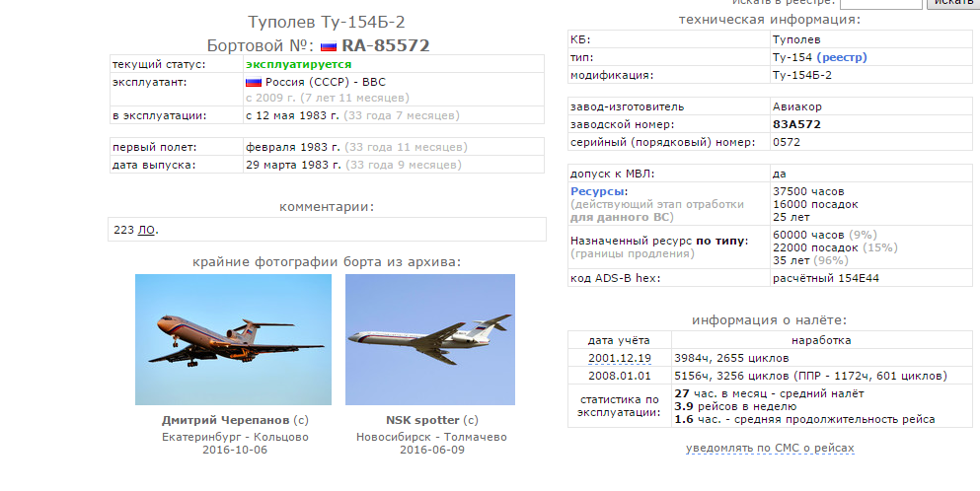Image resolution: width=980 pixels, height=491 pixels.
Task: Open the Новосибирск Толмачево aircraft photo
Action: 430,339
